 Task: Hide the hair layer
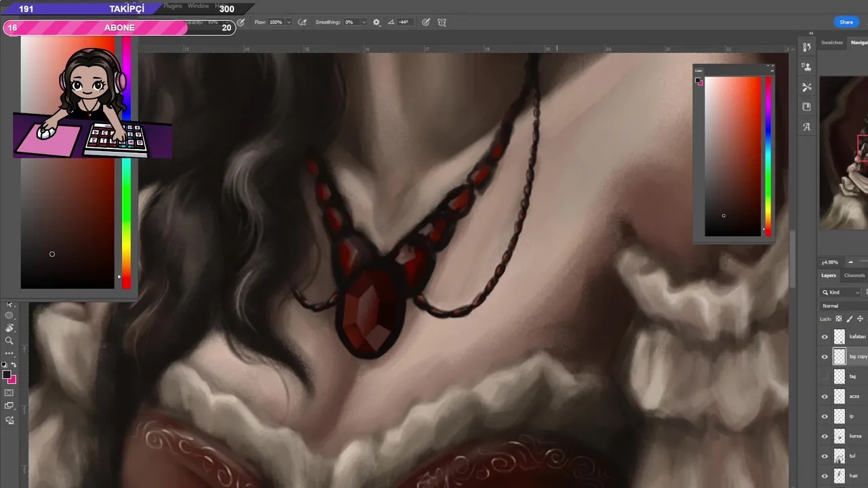(825, 476)
